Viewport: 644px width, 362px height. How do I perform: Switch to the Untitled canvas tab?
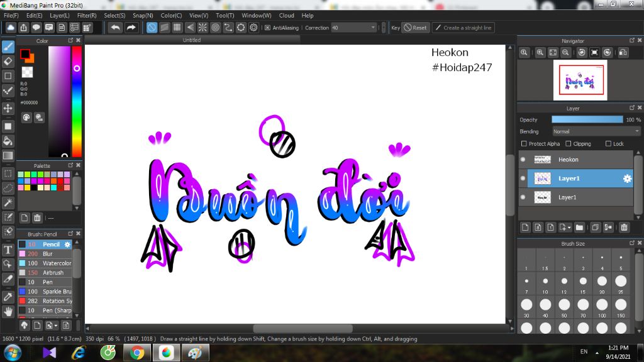192,40
